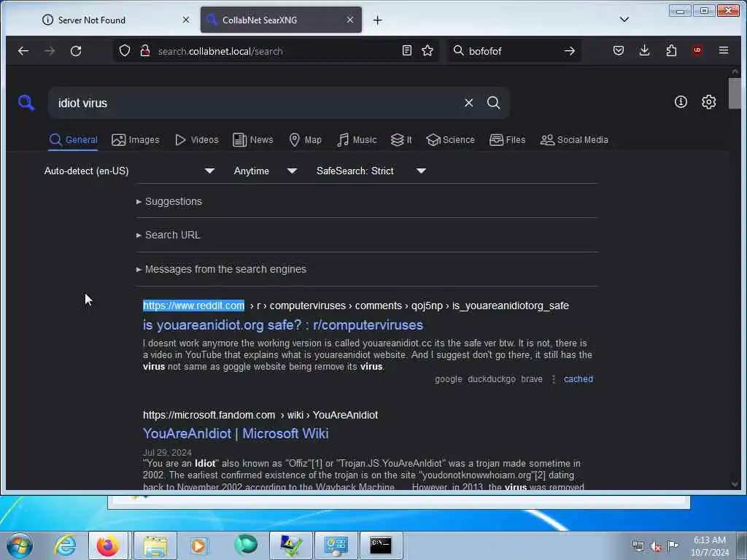Click the insecure padlock icon in address bar
Image resolution: width=747 pixels, height=560 pixels.
tap(145, 50)
